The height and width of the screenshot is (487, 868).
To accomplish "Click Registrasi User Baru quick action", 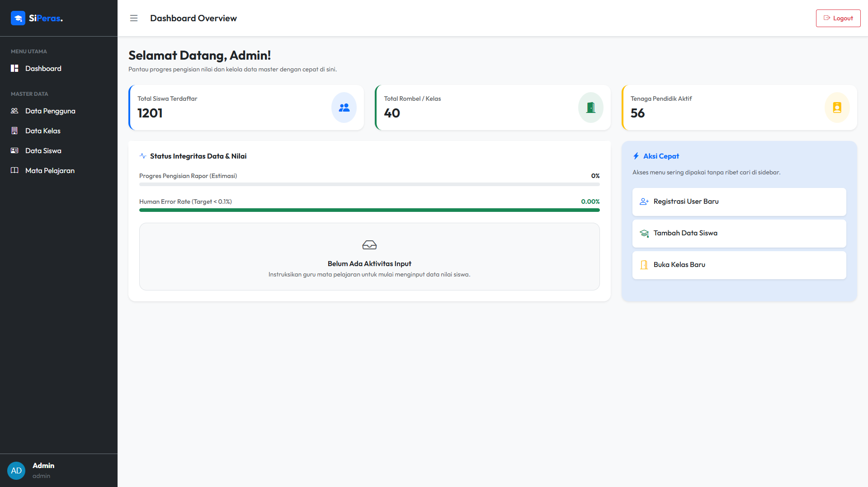I will [x=739, y=201].
